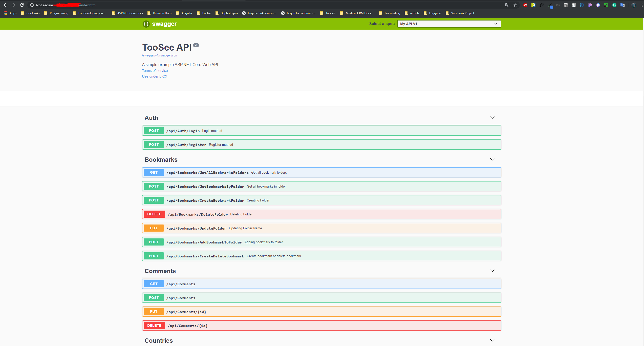Open Chrome three-dot menu
Screen dimensions: 644x346
coord(642,5)
